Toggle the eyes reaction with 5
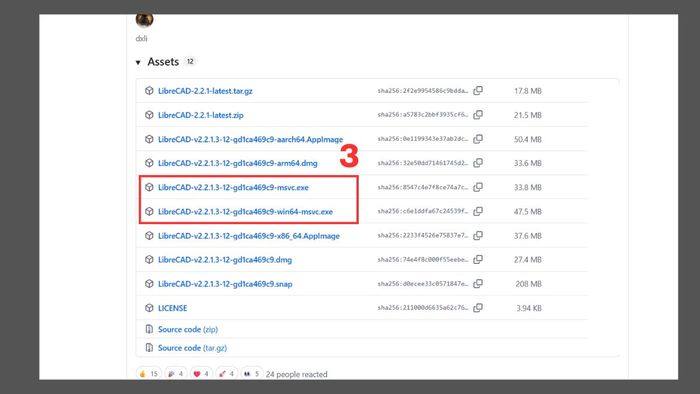 (252, 373)
